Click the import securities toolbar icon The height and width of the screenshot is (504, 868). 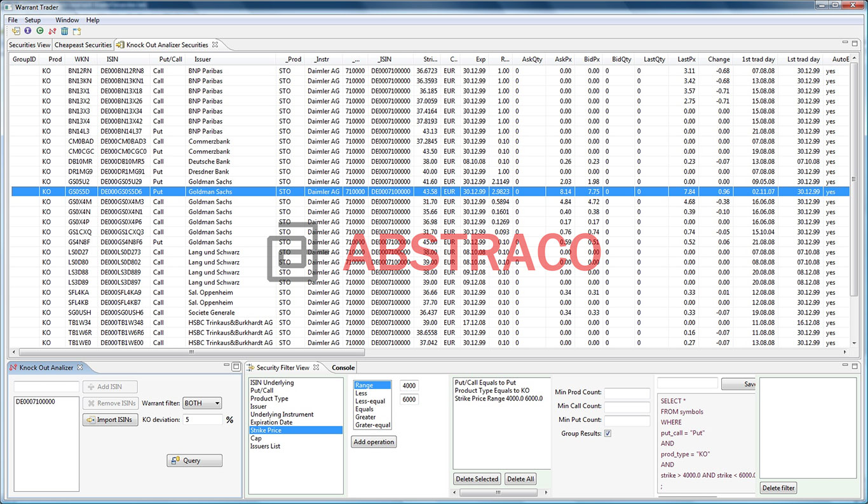[16, 31]
